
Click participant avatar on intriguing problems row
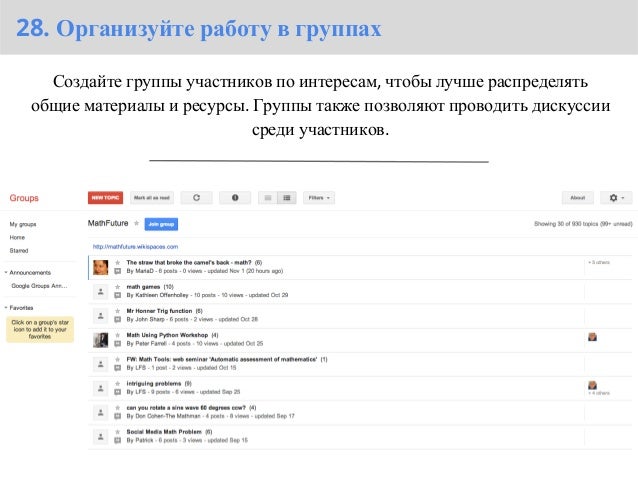[592, 385]
